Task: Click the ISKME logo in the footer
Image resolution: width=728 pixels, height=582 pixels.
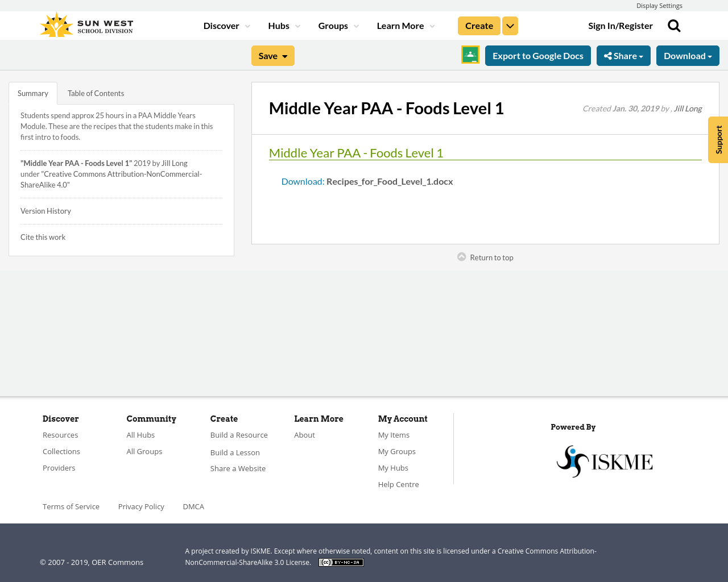Action: (x=605, y=460)
